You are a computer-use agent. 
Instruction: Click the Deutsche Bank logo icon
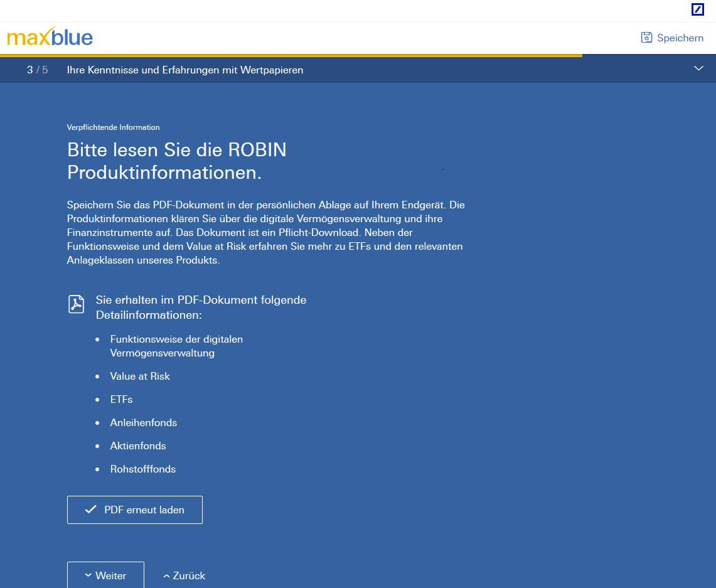click(697, 9)
